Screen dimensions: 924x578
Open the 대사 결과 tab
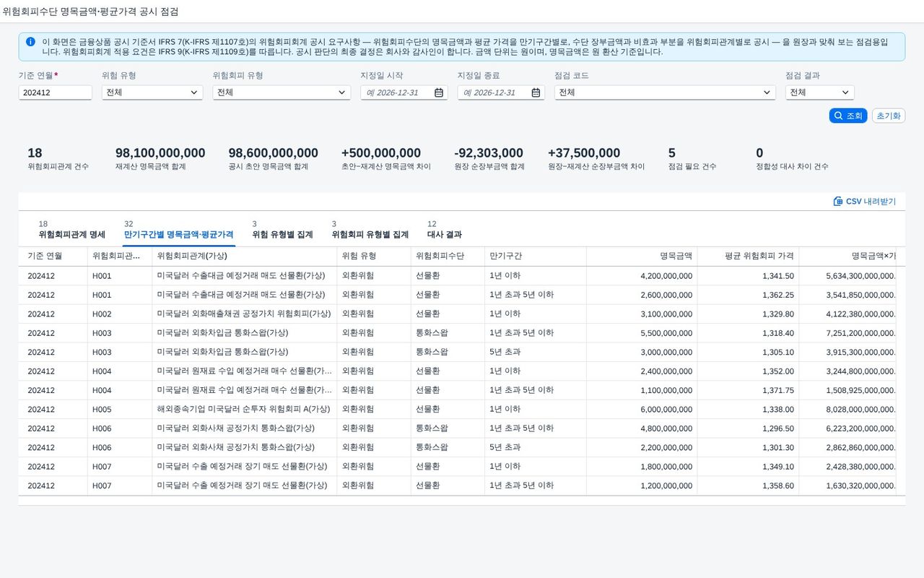tap(444, 235)
